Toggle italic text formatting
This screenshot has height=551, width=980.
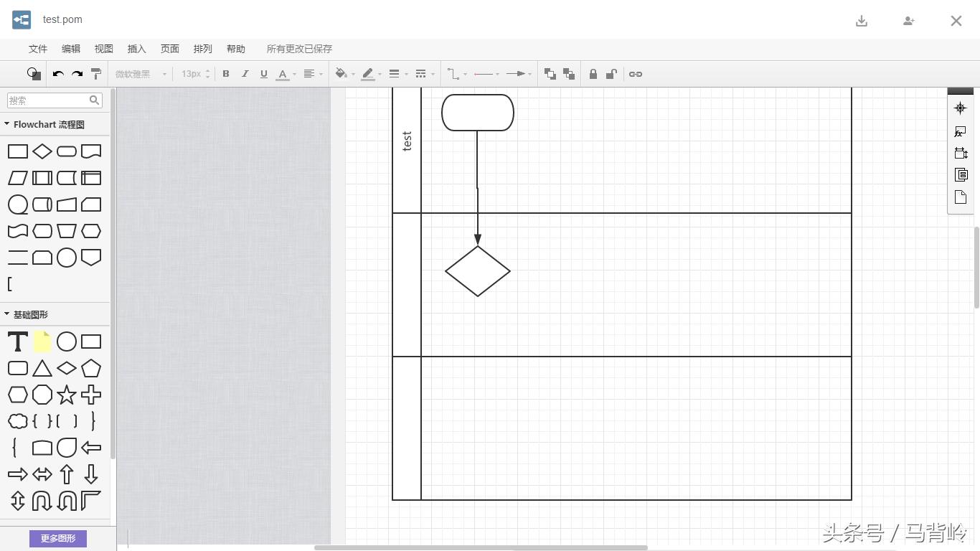[245, 74]
